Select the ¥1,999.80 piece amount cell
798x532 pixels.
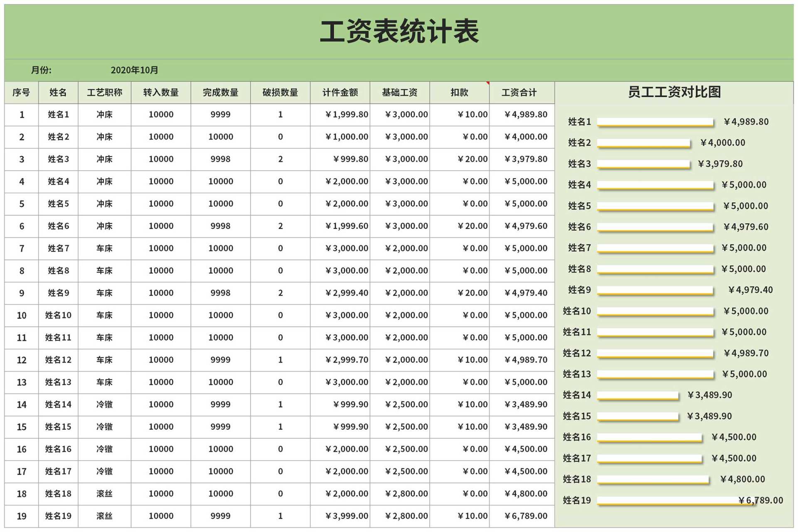pos(340,115)
